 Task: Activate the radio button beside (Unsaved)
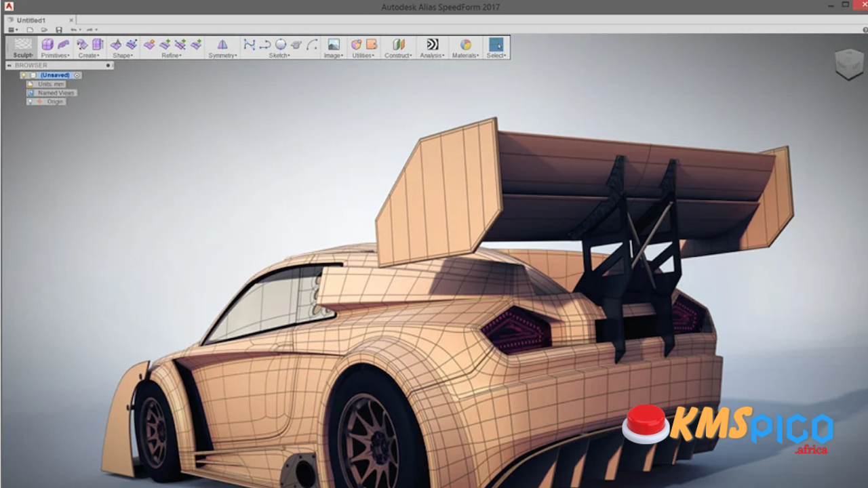point(77,75)
